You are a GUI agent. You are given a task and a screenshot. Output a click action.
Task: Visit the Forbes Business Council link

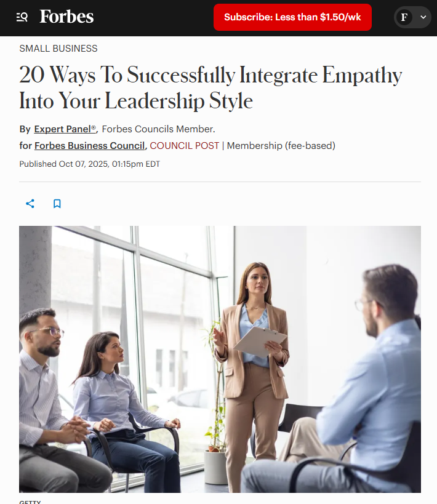[90, 146]
